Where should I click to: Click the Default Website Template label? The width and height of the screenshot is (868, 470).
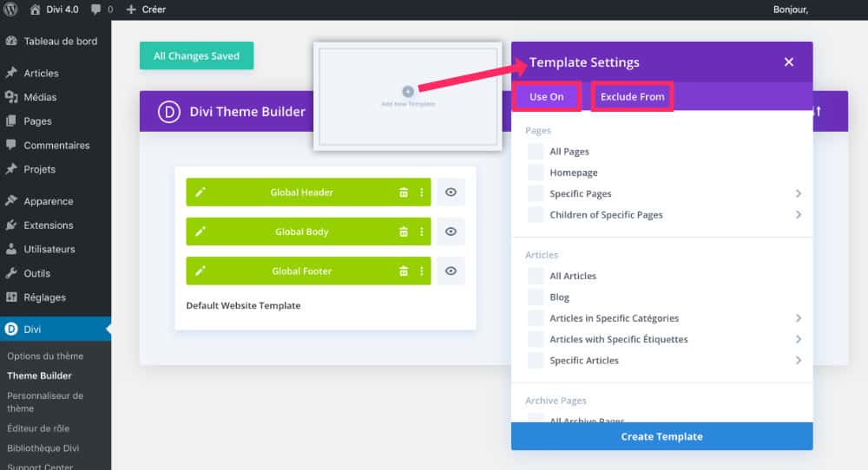pyautogui.click(x=243, y=305)
